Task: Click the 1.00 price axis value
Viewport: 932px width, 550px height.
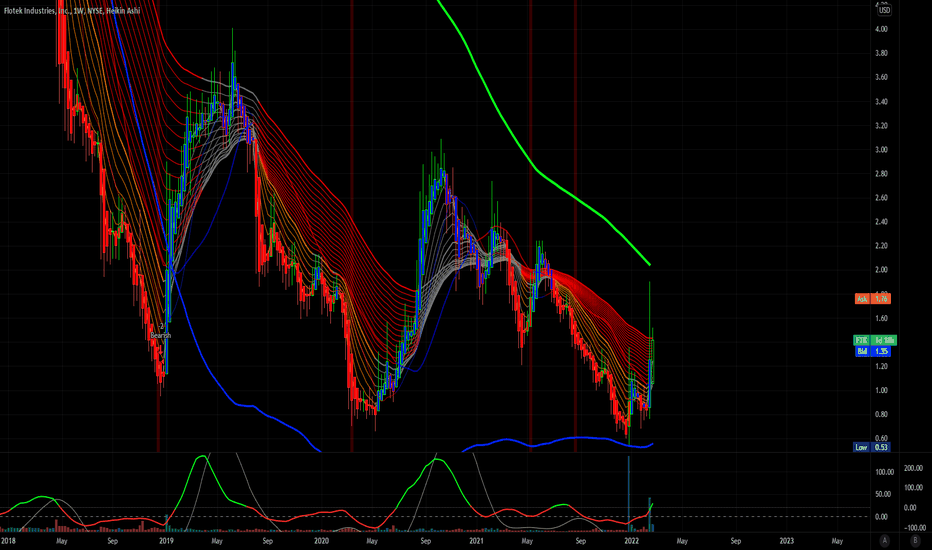Action: click(881, 391)
